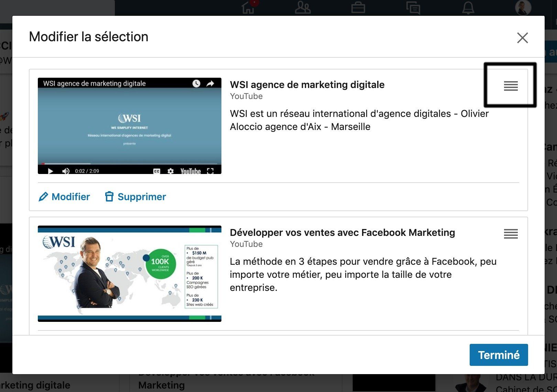The height and width of the screenshot is (392, 557).
Task: Play the WSI agence video
Action: point(51,171)
